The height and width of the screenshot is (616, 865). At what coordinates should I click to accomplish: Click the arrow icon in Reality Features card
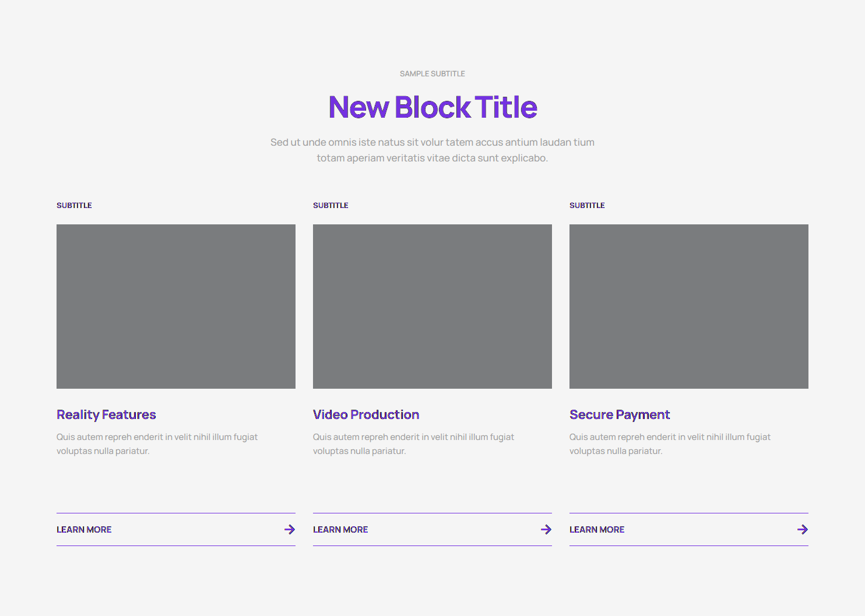[289, 529]
